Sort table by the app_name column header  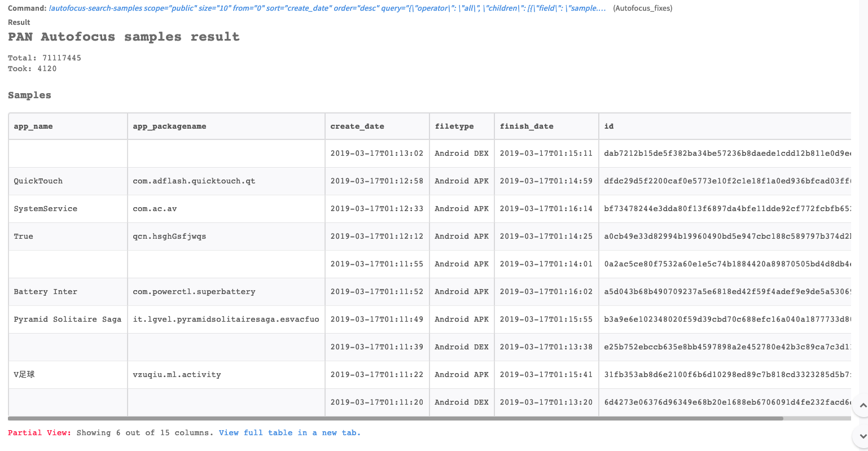click(33, 126)
